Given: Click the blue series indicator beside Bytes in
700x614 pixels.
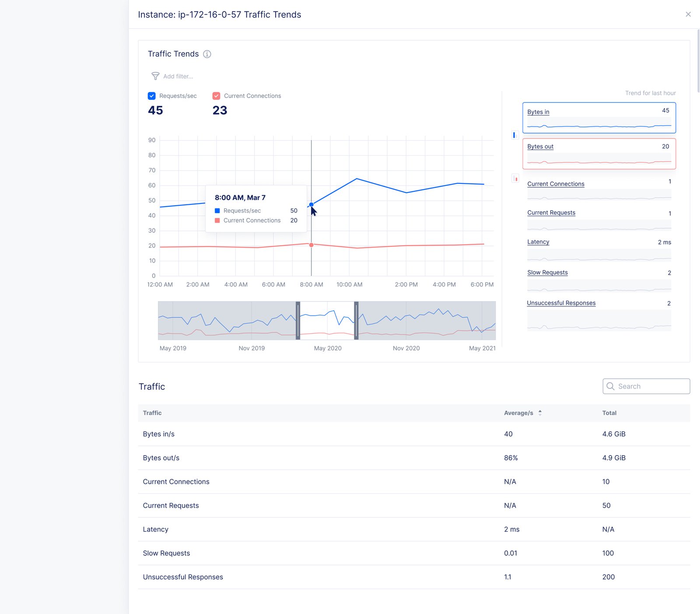Looking at the screenshot, I should (514, 135).
